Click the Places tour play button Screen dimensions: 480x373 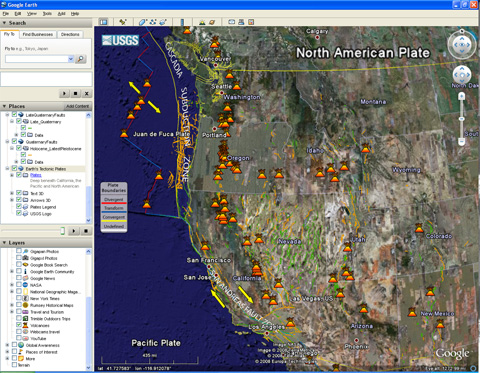click(x=74, y=231)
